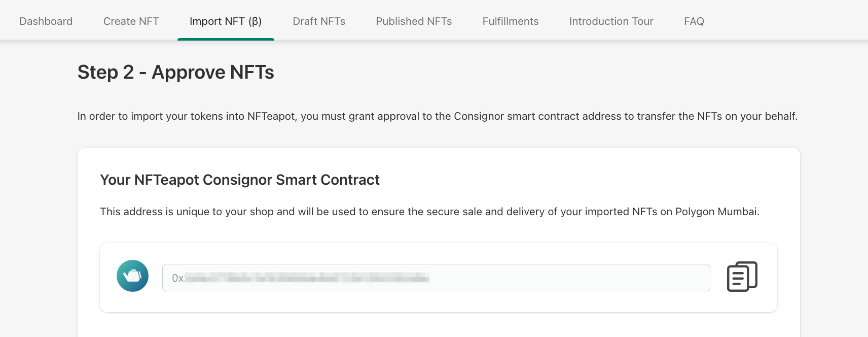Click inside the smart contract address field
The height and width of the screenshot is (337, 868).
click(x=507, y=278)
